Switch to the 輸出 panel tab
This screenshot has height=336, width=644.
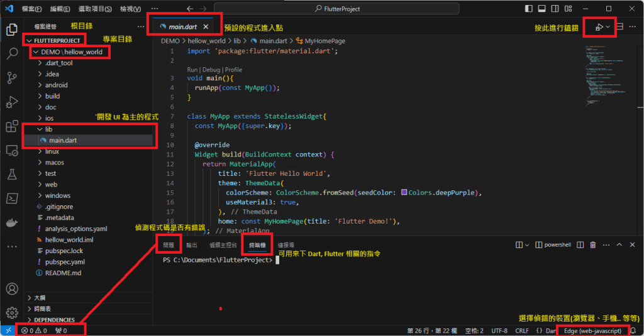point(191,244)
